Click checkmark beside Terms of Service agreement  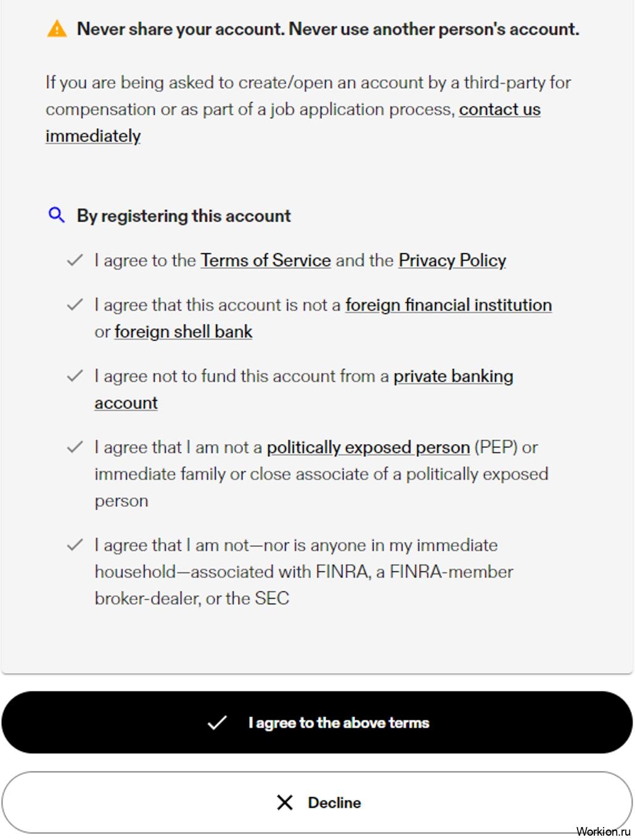75,260
